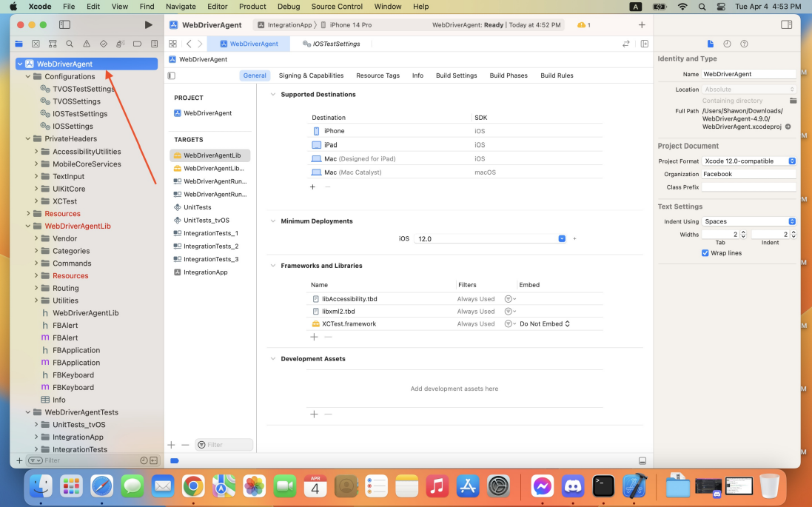Collapse the Frameworks and Libraries section
812x507 pixels.
pos(273,266)
